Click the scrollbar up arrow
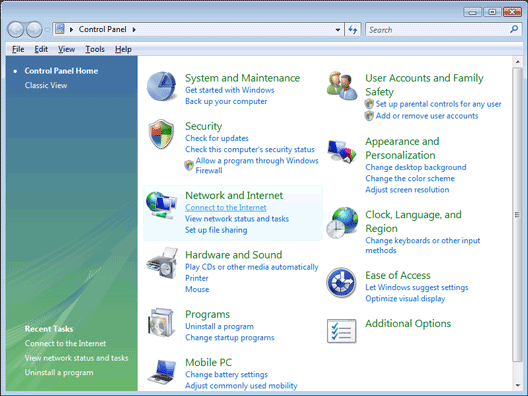The width and height of the screenshot is (528, 396). [x=518, y=62]
